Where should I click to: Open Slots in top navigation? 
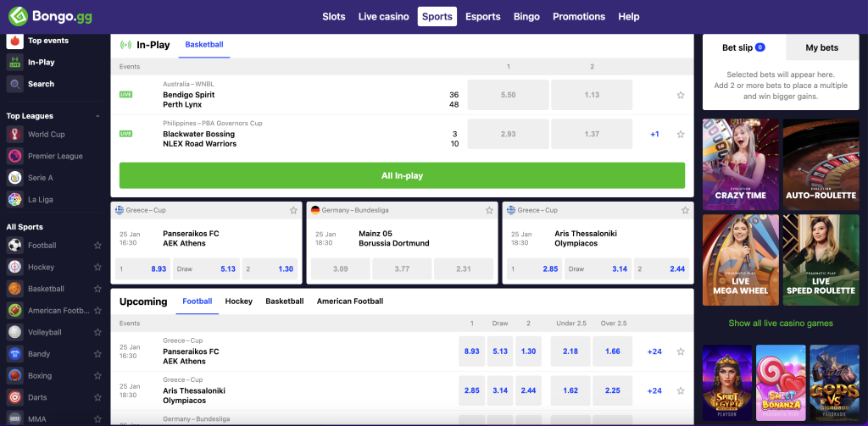coord(334,17)
